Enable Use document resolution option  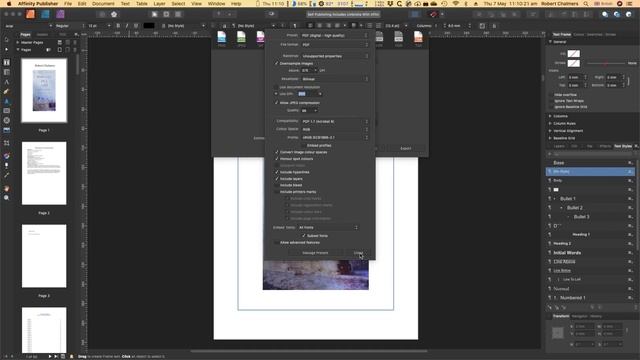pos(277,87)
